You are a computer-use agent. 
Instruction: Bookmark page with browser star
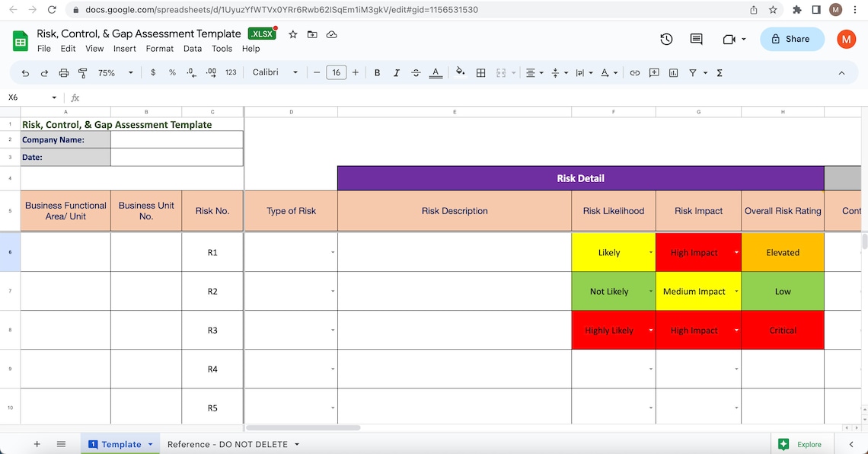[773, 9]
